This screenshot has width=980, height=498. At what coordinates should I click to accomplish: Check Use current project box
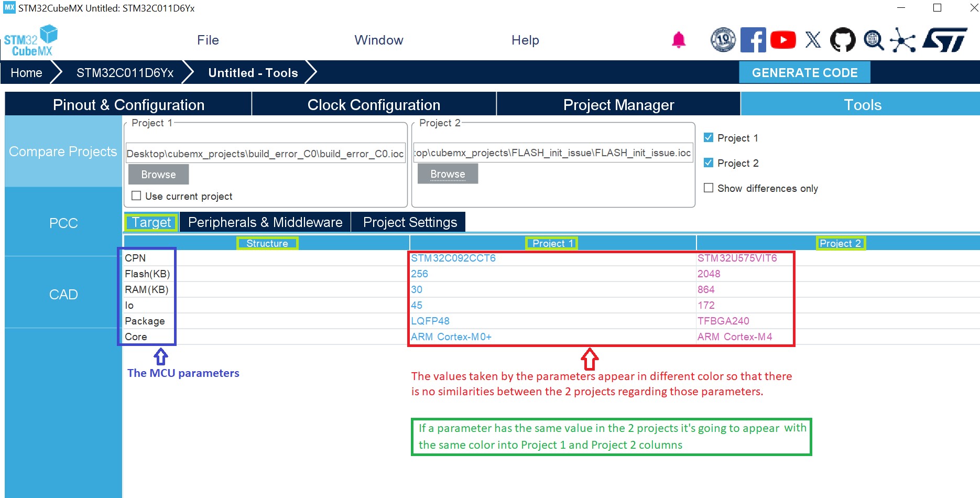[x=136, y=196]
